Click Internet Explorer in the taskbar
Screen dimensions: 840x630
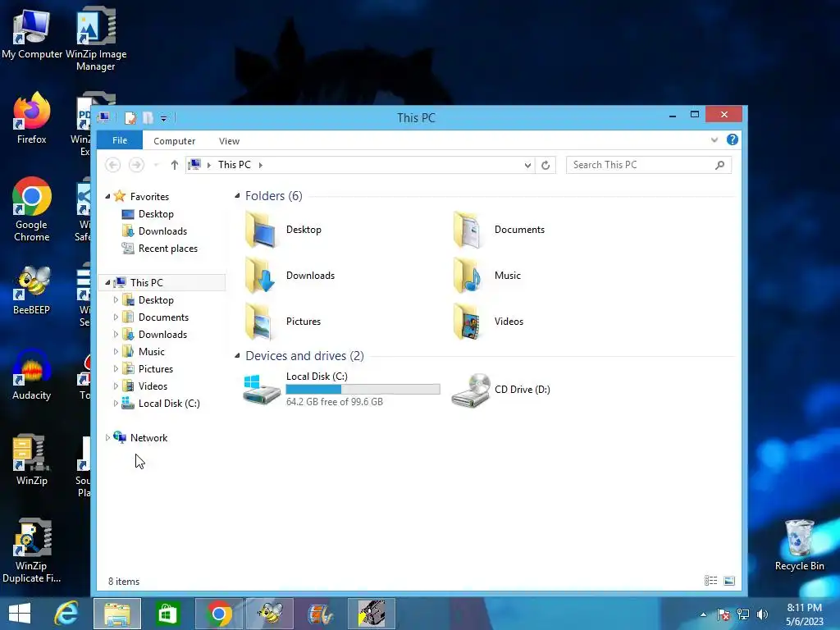point(66,614)
